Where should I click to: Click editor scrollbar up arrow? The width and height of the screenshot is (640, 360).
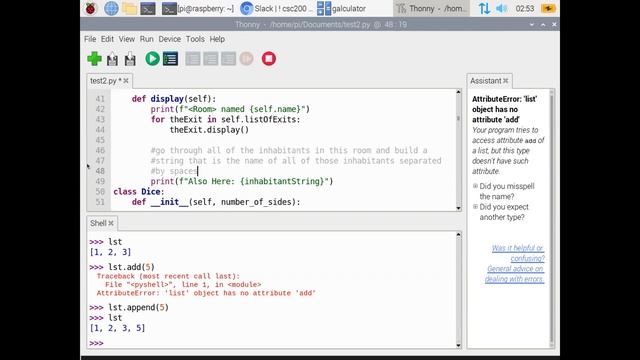click(458, 92)
